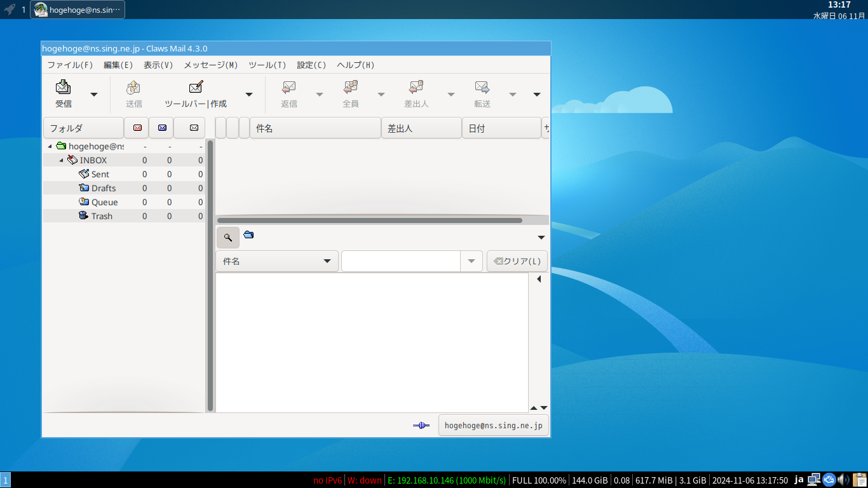Click the 差出人 reply-to-sender icon
The width and height of the screenshot is (868, 488).
[416, 88]
